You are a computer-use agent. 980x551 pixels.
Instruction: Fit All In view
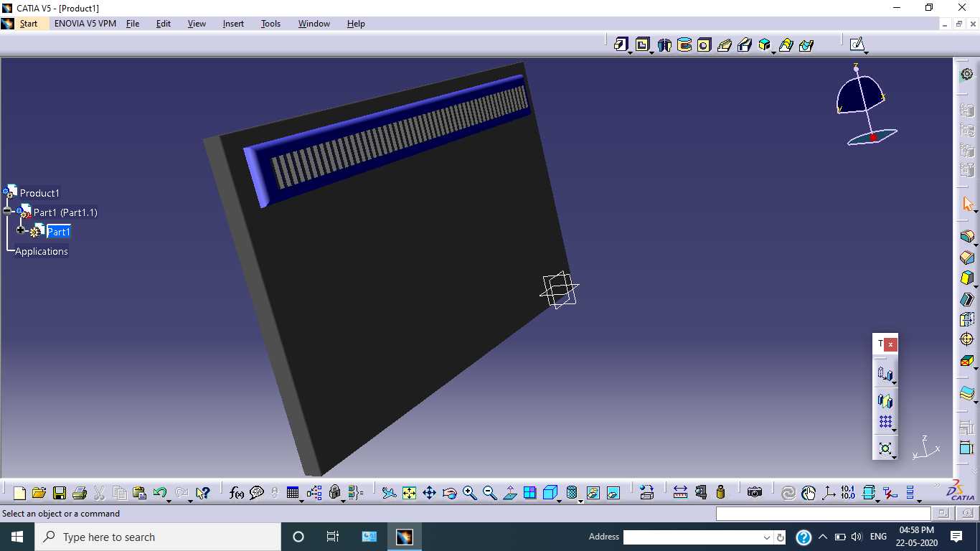coord(409,493)
